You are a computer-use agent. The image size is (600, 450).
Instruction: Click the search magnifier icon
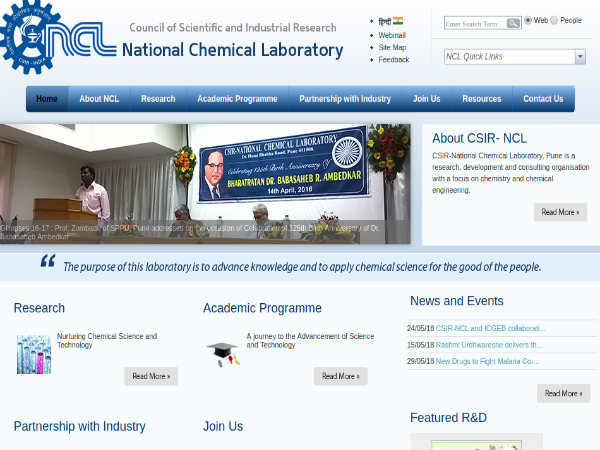coord(513,23)
